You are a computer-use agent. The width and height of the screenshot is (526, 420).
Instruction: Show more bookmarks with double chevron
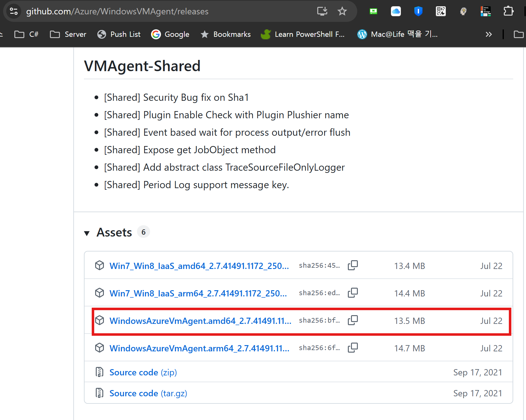click(489, 34)
